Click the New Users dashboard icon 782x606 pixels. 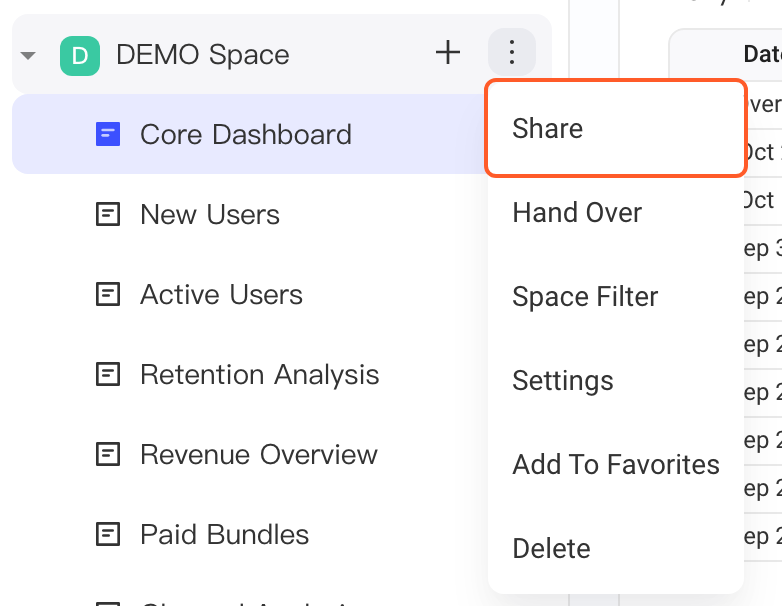pyautogui.click(x=108, y=214)
